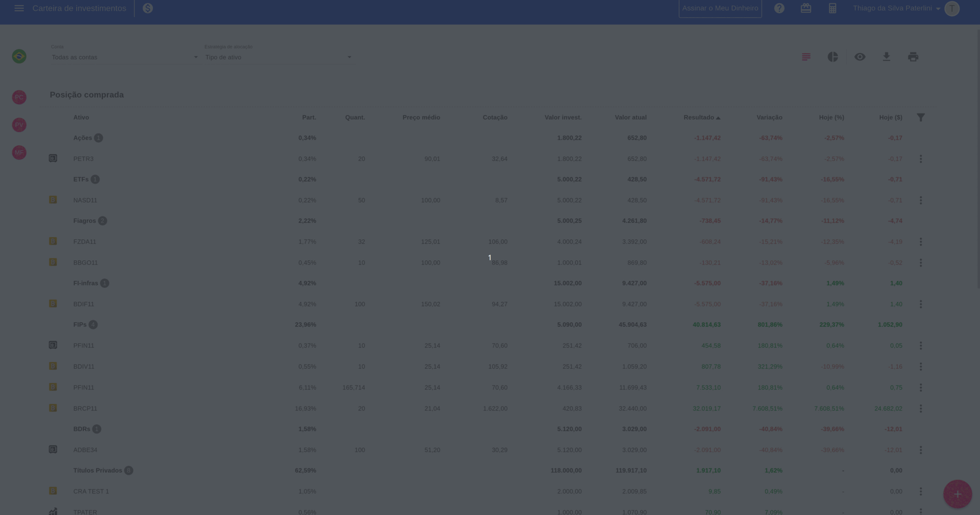
Task: Open the options menu for BRCP11
Action: 920,409
